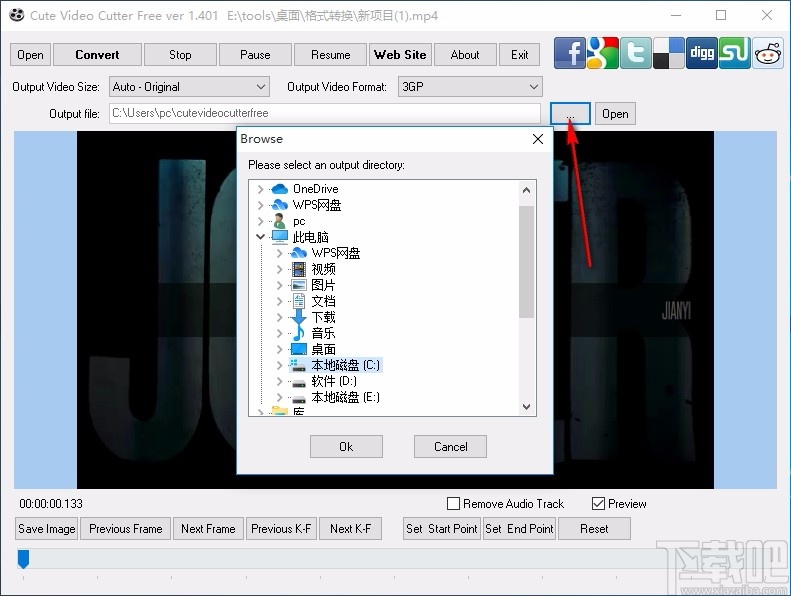Select the 文档 folder entry
Image resolution: width=791 pixels, height=596 pixels.
[x=323, y=301]
